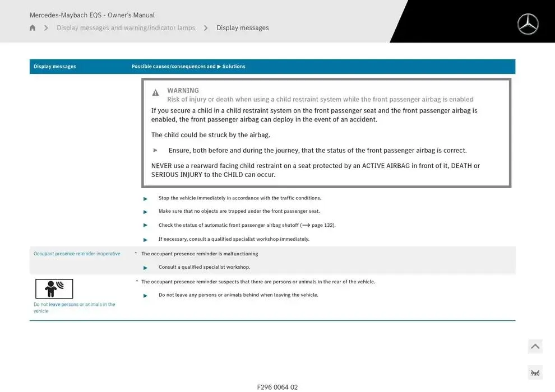Click the Mercedes-Benz star logo

tap(528, 24)
